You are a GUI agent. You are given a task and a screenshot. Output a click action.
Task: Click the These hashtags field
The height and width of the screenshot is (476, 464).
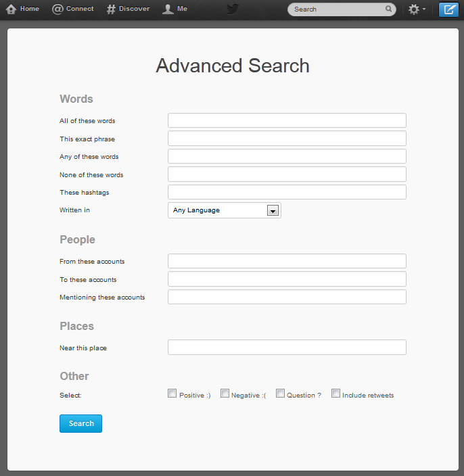[287, 192]
